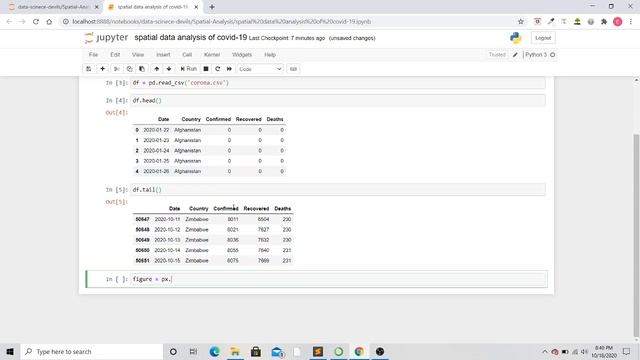This screenshot has height=360, width=640.
Task: Paste cells below icon in the toolbar
Action: click(x=142, y=69)
